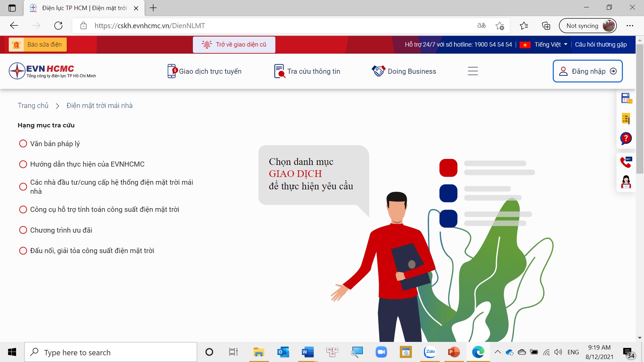Open the customer support agent icon
644x362 pixels.
pyautogui.click(x=626, y=182)
